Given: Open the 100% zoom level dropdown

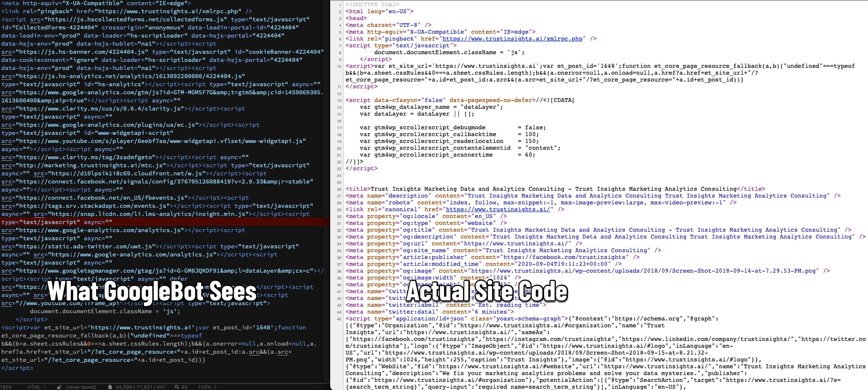Looking at the screenshot, I should click(x=207, y=387).
